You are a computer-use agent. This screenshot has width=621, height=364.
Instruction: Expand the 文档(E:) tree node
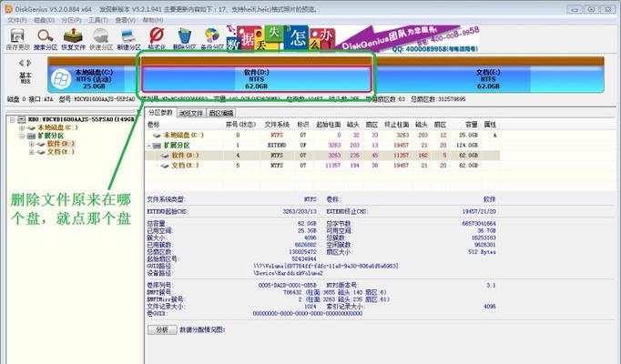[32, 152]
